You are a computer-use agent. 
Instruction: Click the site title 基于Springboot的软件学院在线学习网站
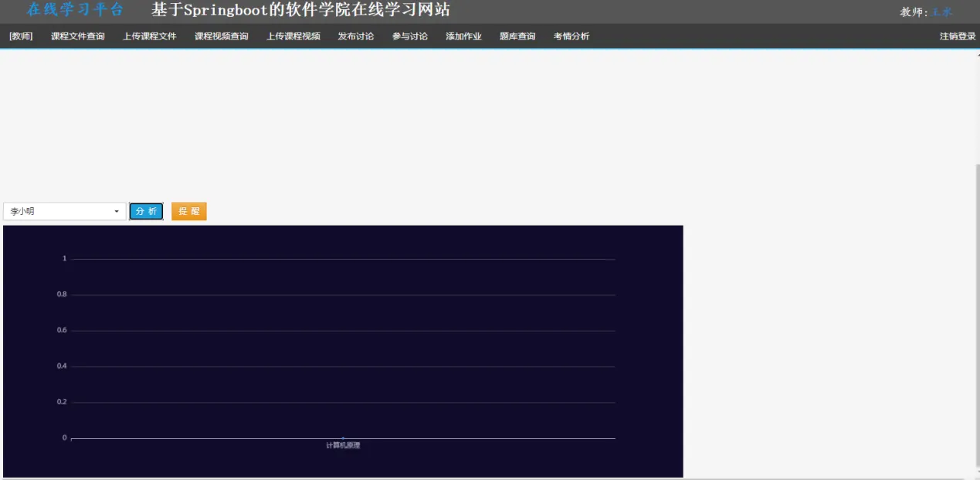click(x=301, y=10)
